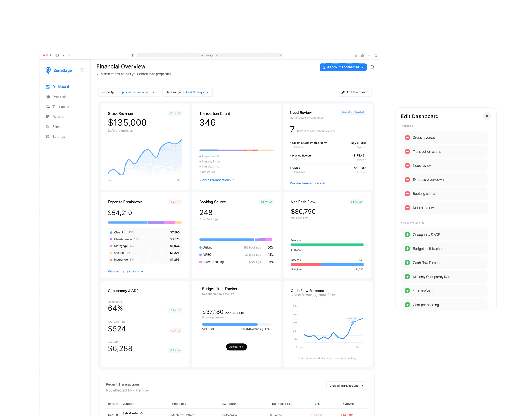532x416 pixels.
Task: Add Budget limit tracker chart
Action: [407, 249]
